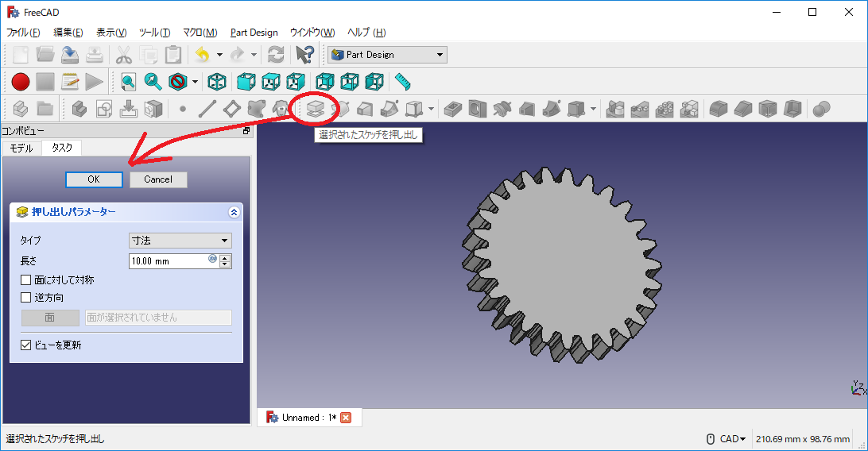Click the datum point icon

(183, 109)
